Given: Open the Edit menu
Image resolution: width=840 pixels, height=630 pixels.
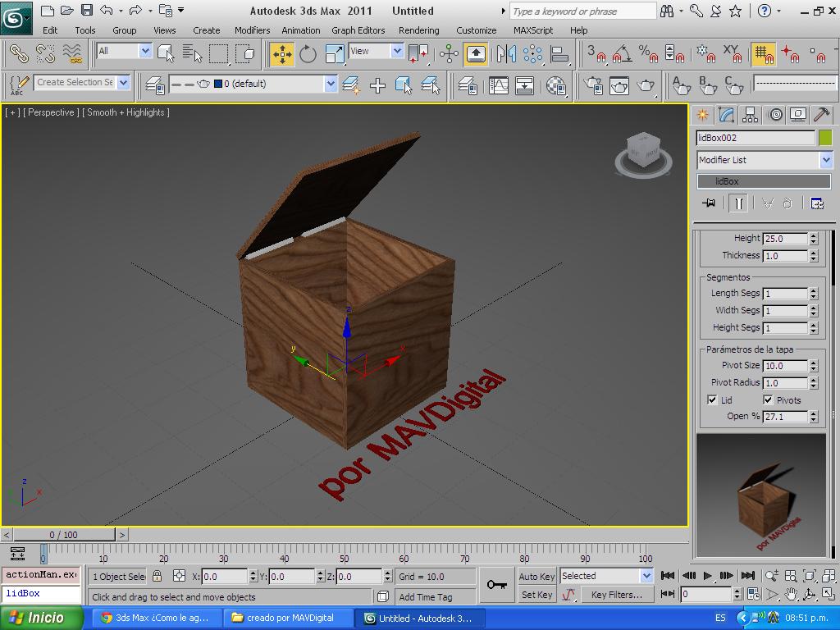Looking at the screenshot, I should point(50,30).
